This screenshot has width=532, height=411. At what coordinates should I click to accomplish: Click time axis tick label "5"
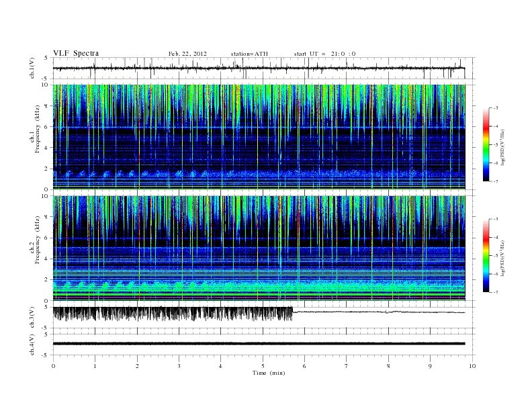click(263, 366)
